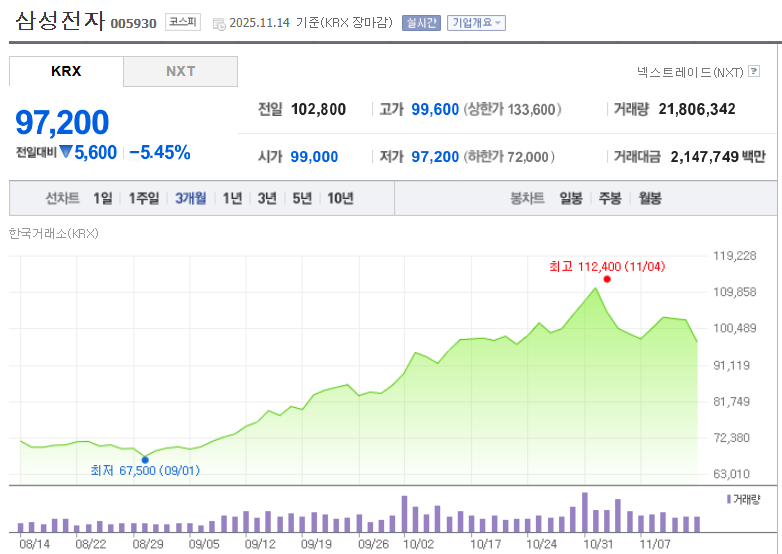
Task: Click the 한국거래소(KRX) chart caption
Action: (54, 233)
